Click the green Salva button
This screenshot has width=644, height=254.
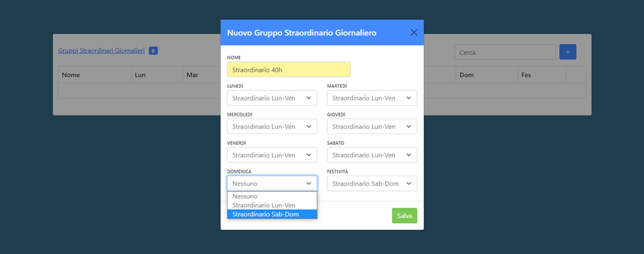(x=404, y=216)
